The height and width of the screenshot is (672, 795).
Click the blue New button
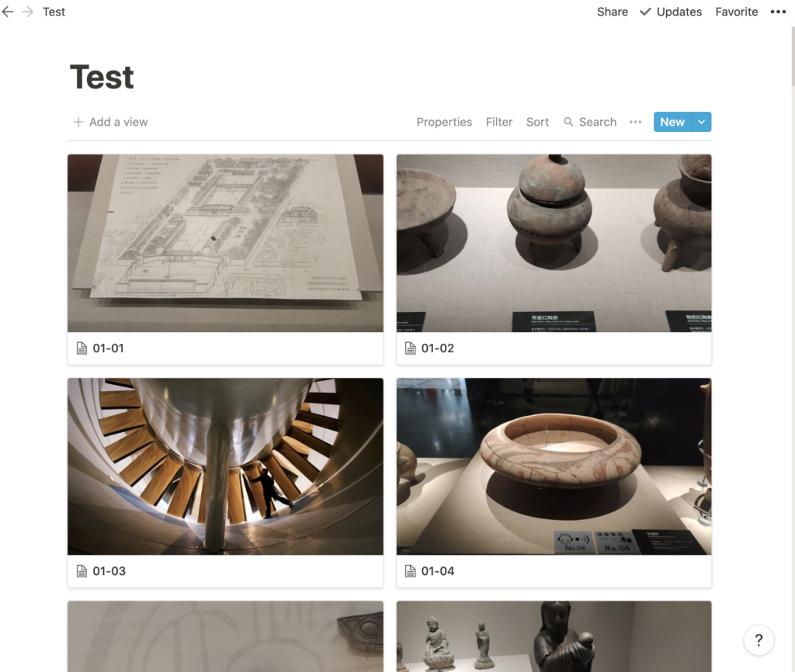click(x=672, y=122)
